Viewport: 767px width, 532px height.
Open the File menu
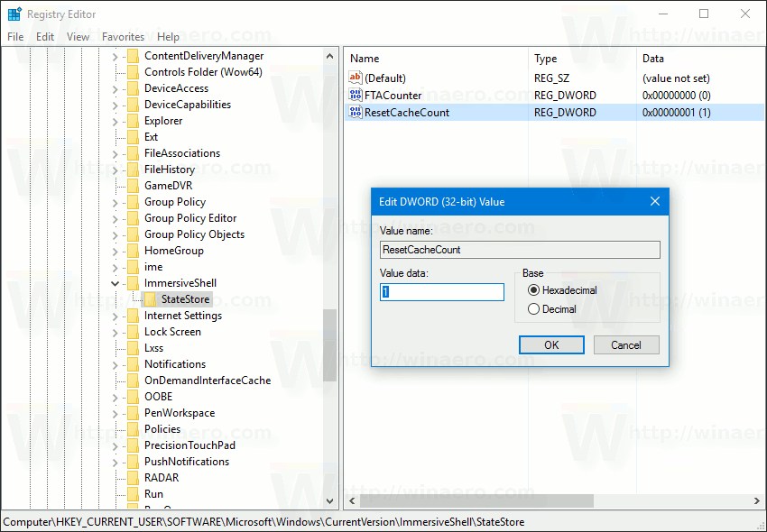click(x=15, y=37)
